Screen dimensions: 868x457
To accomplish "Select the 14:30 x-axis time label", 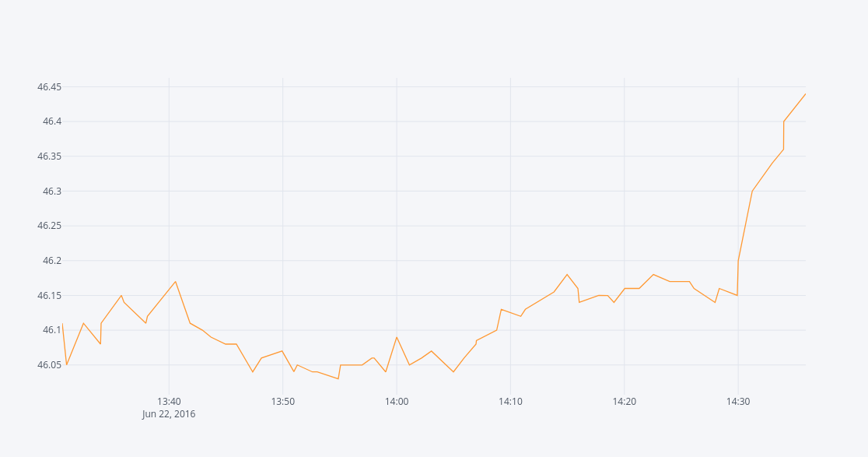I will (x=738, y=402).
